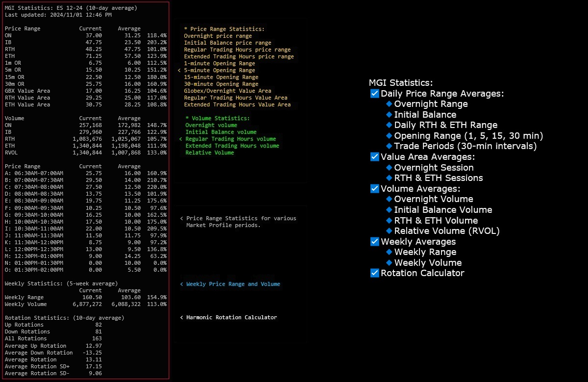This screenshot has width=588, height=382.
Task: Click the 'Last updated: 2024/11/01 12:46 PM' line
Action: pyautogui.click(x=58, y=15)
